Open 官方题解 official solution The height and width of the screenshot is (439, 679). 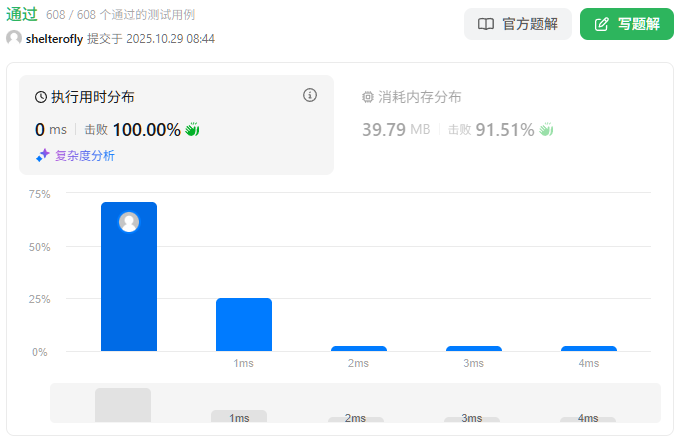tap(518, 24)
